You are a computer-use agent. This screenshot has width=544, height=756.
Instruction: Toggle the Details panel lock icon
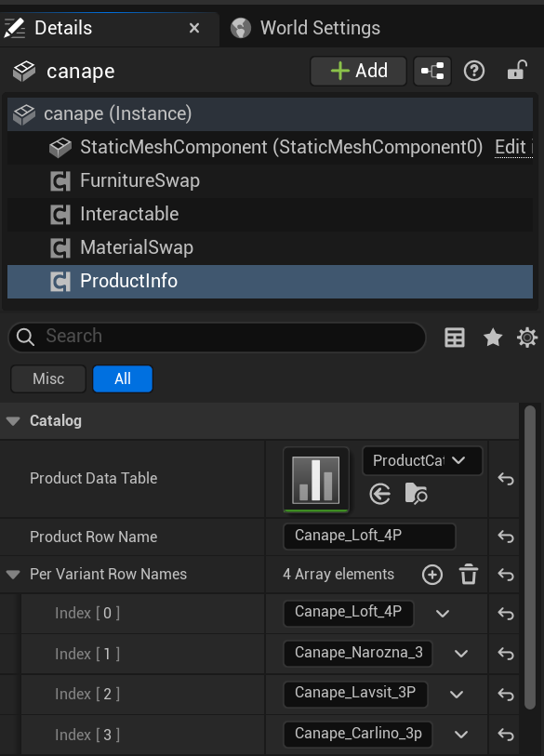(x=517, y=71)
